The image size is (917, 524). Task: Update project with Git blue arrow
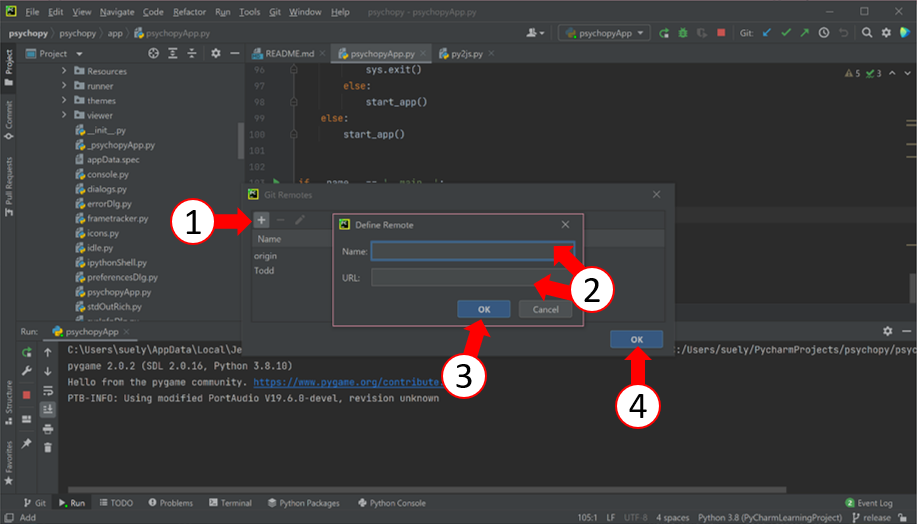(767, 33)
